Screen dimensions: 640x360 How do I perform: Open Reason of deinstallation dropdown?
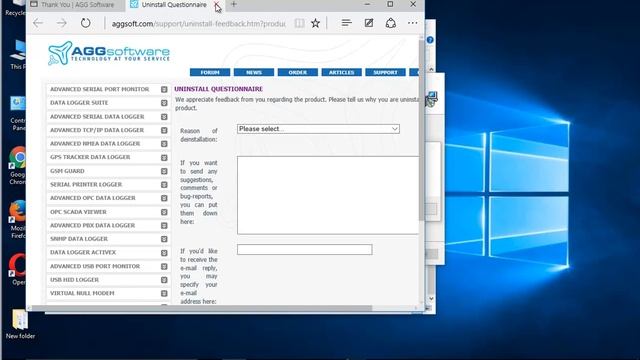coord(318,129)
